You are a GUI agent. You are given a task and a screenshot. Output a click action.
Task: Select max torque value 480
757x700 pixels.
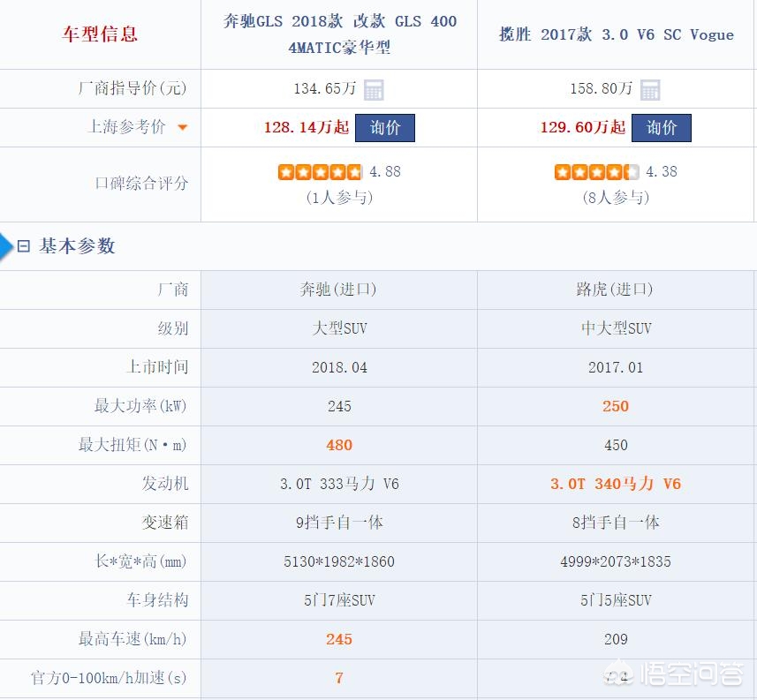point(339,445)
